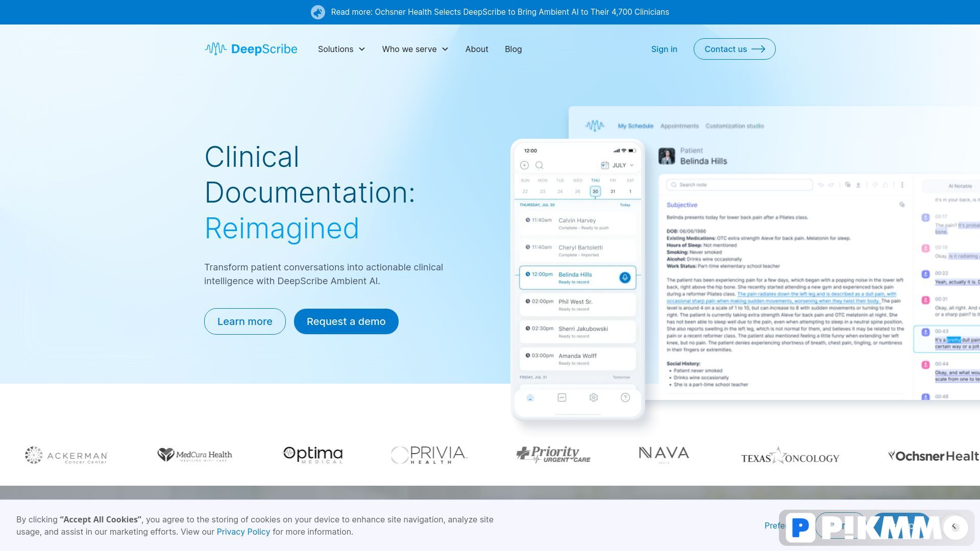Select the AI Notable tab
The image size is (980, 551).
pyautogui.click(x=960, y=186)
